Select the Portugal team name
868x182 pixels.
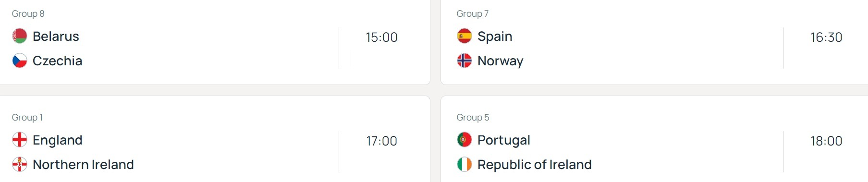click(504, 141)
